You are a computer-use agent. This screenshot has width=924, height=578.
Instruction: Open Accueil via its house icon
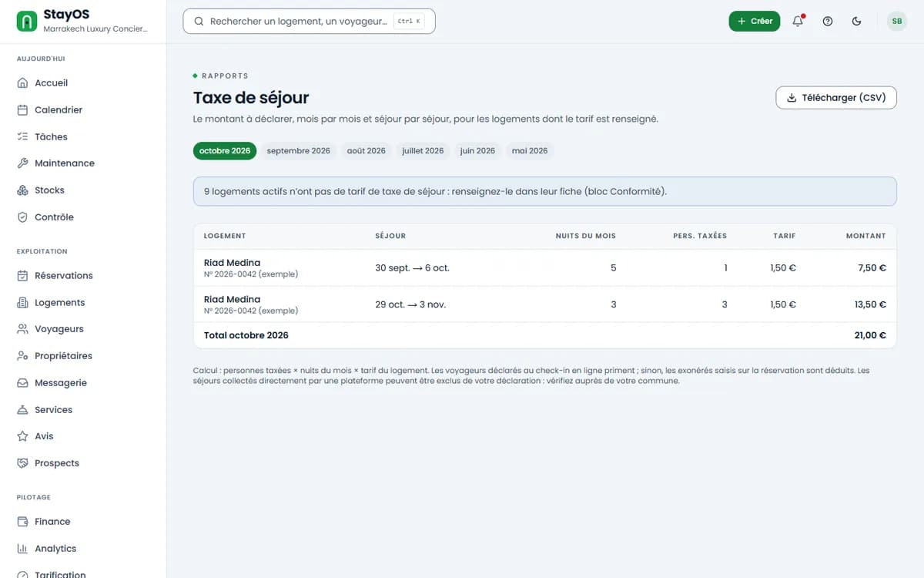22,83
